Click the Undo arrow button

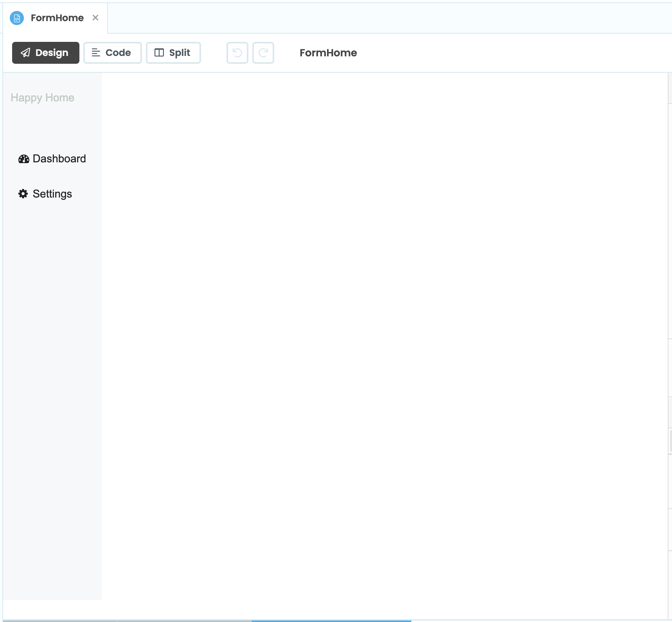tap(237, 53)
